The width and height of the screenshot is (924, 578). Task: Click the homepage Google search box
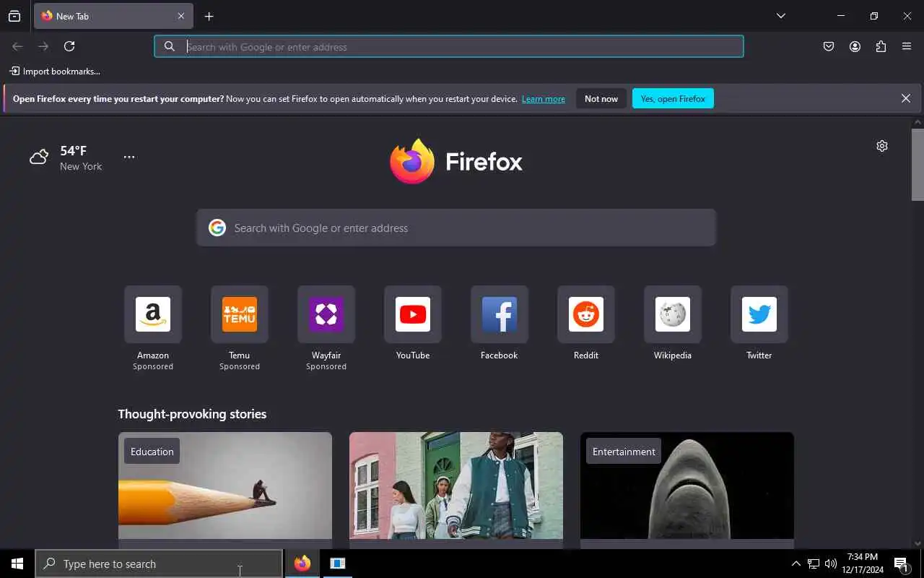pyautogui.click(x=456, y=228)
